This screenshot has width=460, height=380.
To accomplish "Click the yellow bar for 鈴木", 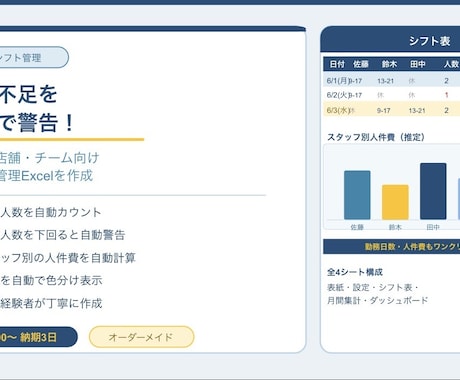I will pyautogui.click(x=395, y=202).
